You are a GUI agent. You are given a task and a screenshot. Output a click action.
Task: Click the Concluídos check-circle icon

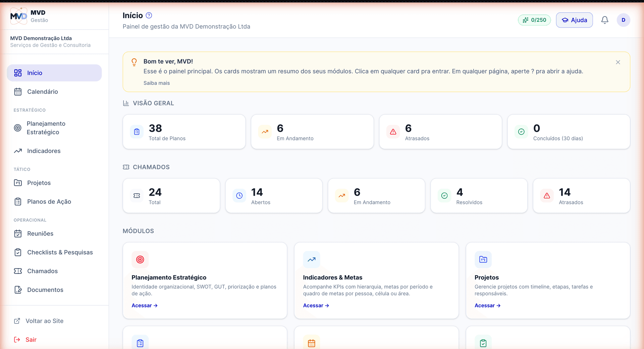[521, 132]
